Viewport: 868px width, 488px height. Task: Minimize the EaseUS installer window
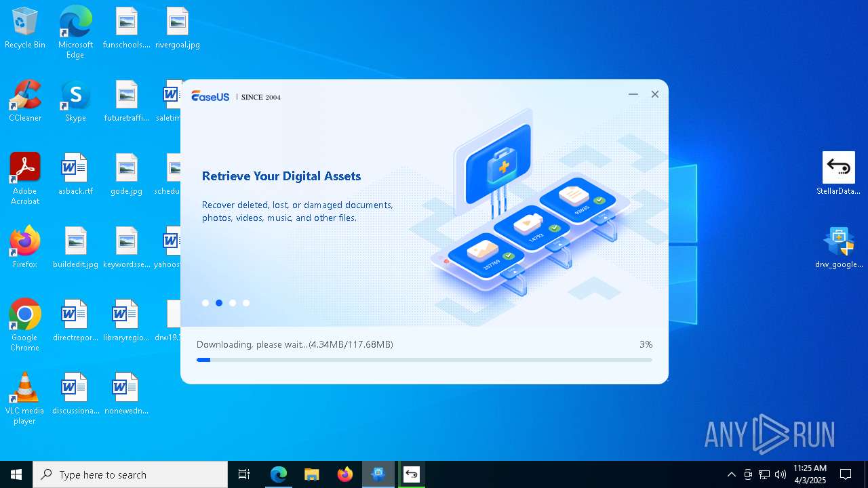633,94
